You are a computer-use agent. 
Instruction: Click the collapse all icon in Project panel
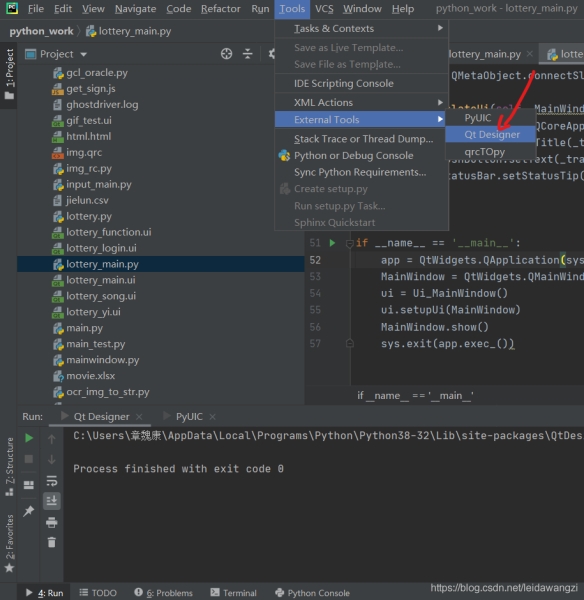click(248, 54)
